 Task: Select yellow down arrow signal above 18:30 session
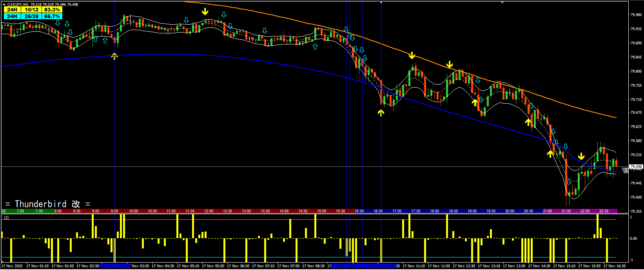click(x=450, y=64)
